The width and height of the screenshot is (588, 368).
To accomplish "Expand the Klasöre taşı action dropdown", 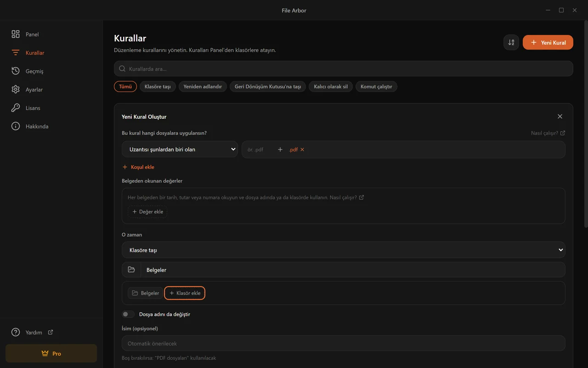I will (343, 250).
